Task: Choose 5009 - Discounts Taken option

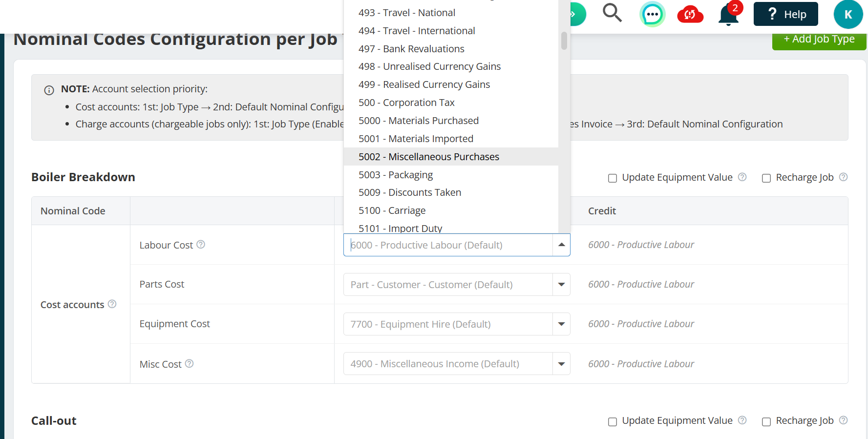Action: [451, 192]
